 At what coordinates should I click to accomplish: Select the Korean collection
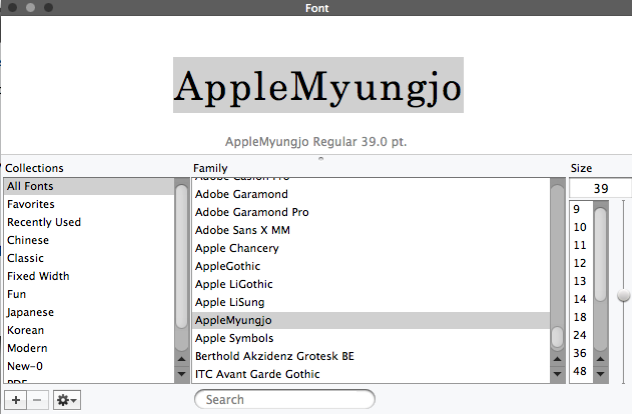[x=89, y=330]
